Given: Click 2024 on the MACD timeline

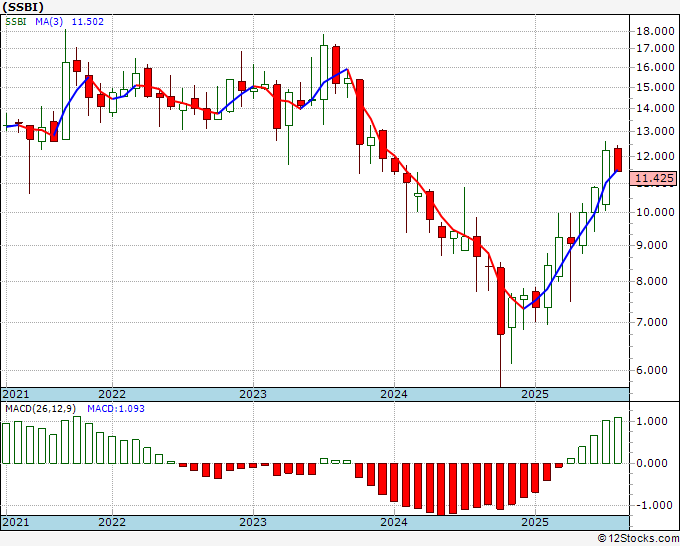Looking at the screenshot, I should tap(394, 522).
